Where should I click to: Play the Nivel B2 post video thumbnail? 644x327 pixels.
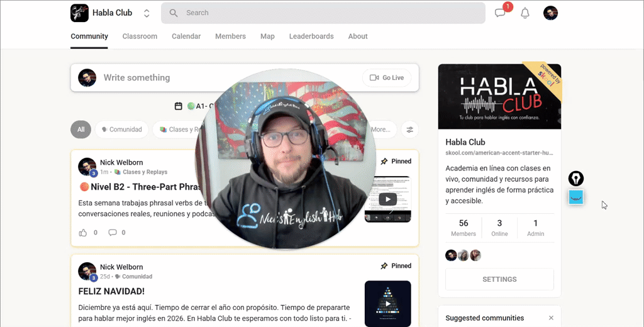point(387,199)
